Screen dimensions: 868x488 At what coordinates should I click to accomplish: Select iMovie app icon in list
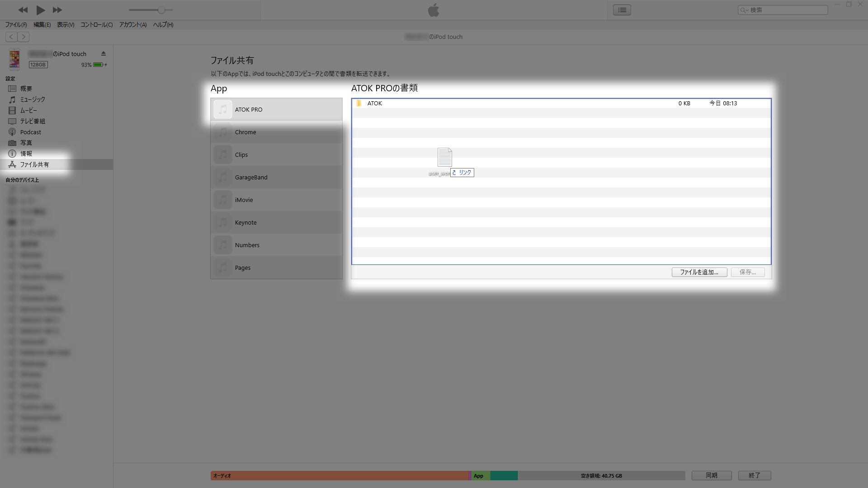tap(223, 200)
